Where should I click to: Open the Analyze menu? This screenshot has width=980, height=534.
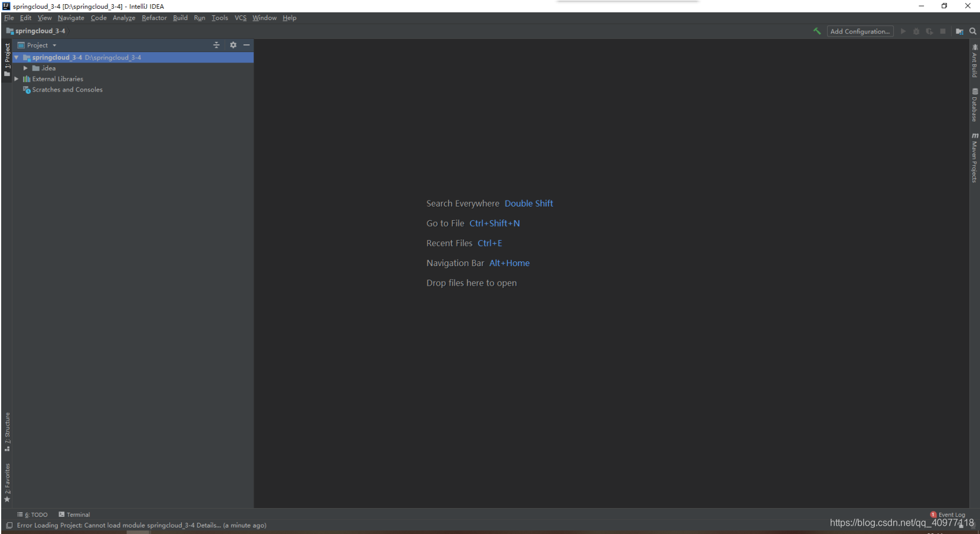(124, 18)
